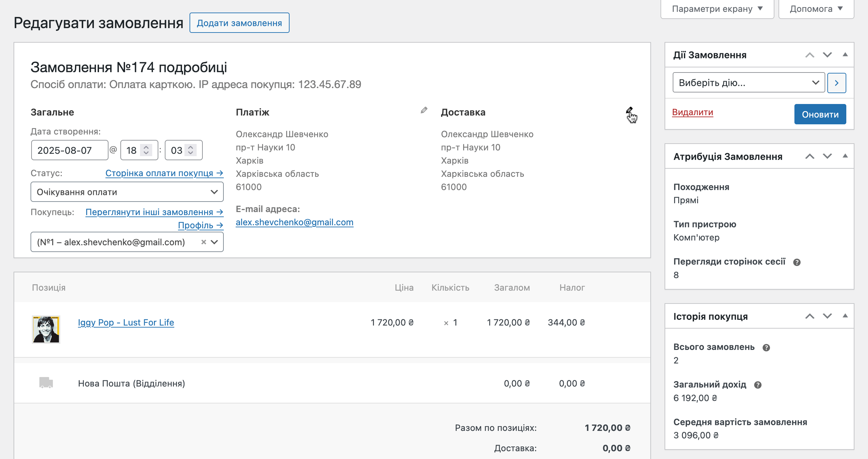The height and width of the screenshot is (459, 868).
Task: Click the alex.shevchenko@gmail.com email link
Action: coord(295,222)
